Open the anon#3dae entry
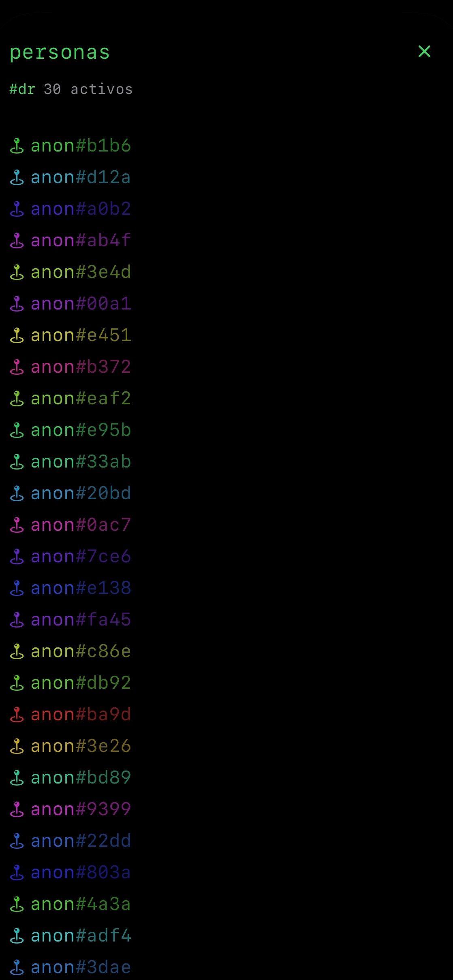Image resolution: width=453 pixels, height=980 pixels. [x=81, y=967]
